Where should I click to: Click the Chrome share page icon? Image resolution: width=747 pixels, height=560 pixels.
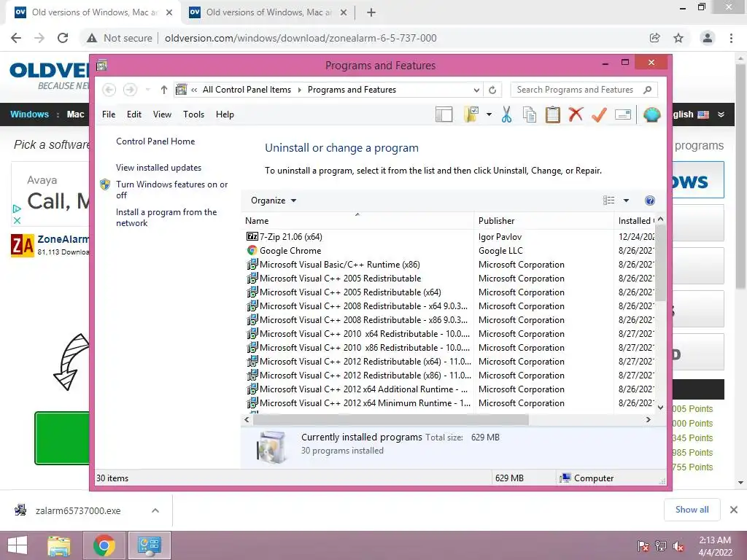[x=654, y=38]
